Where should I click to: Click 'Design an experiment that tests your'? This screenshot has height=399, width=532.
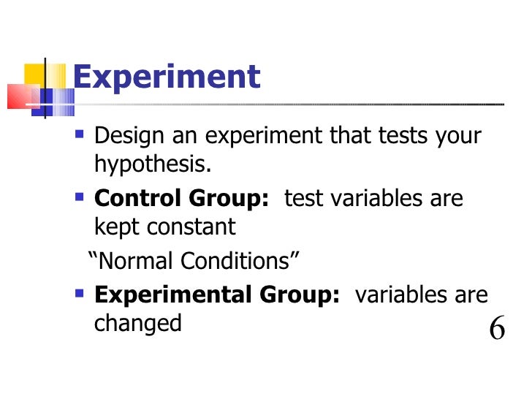click(x=288, y=136)
